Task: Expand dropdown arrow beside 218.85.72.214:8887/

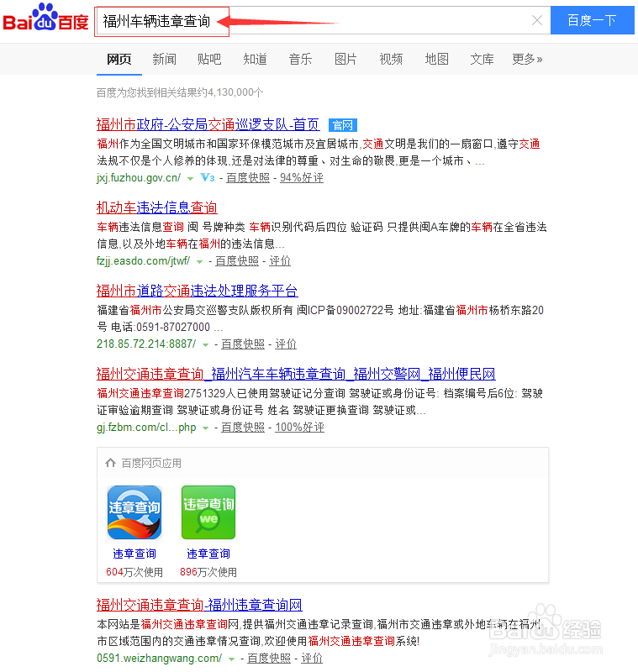Action: tap(205, 344)
